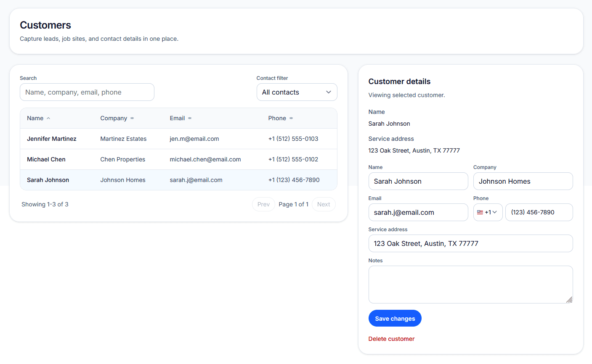
Task: Click the Name column header label
Action: 35,118
